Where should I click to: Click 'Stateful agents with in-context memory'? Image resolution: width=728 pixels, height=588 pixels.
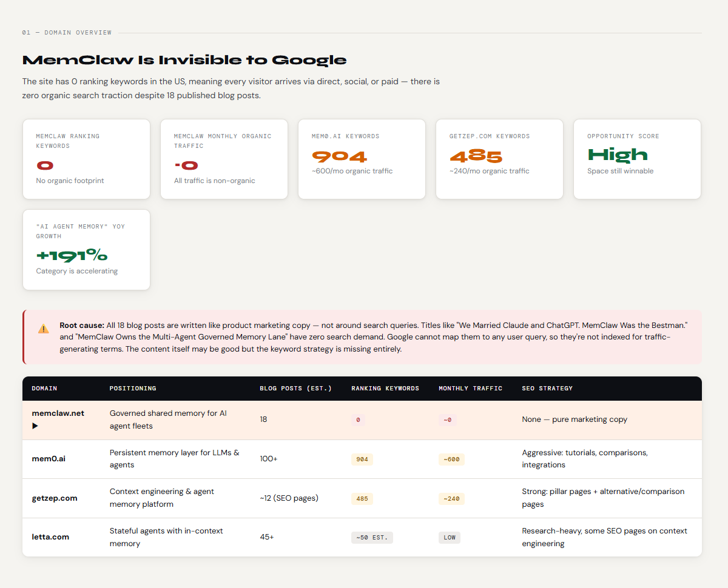tap(166, 537)
